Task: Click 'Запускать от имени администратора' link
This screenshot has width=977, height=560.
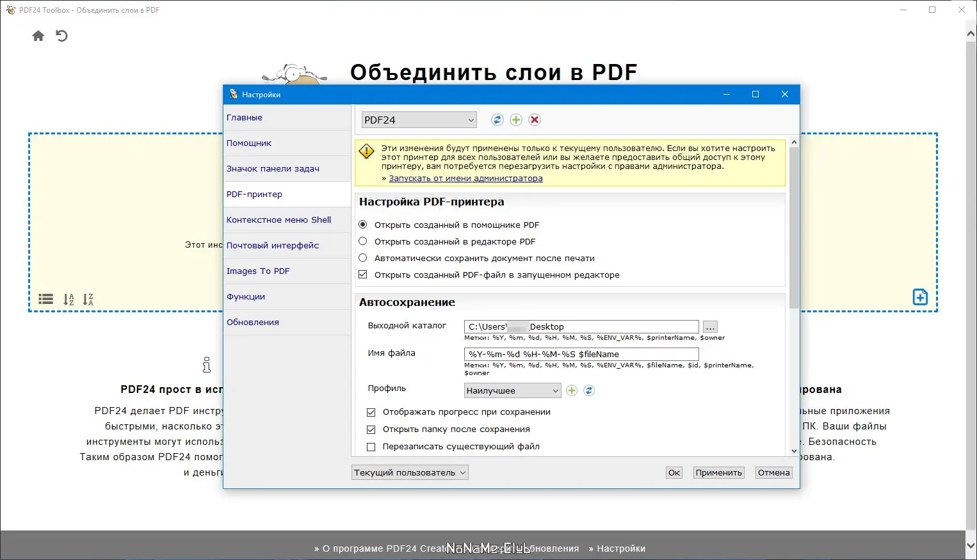Action: pyautogui.click(x=465, y=179)
